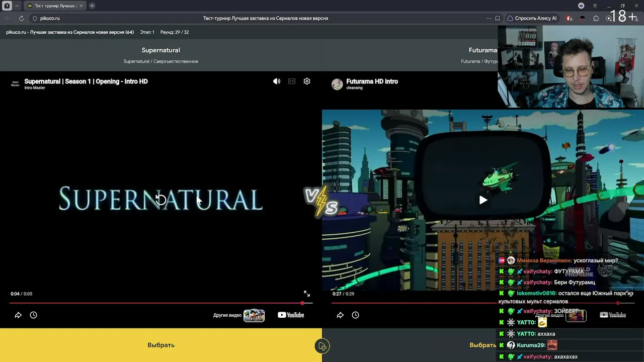644x362 pixels.
Task: Click the Supernatural heading above the video
Action: coord(161,50)
